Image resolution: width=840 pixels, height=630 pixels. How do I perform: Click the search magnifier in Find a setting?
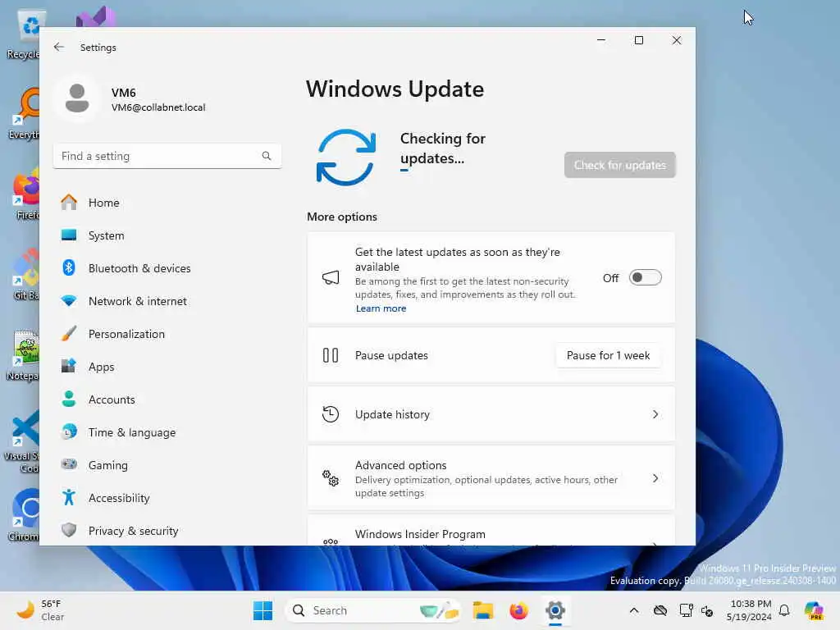click(267, 156)
